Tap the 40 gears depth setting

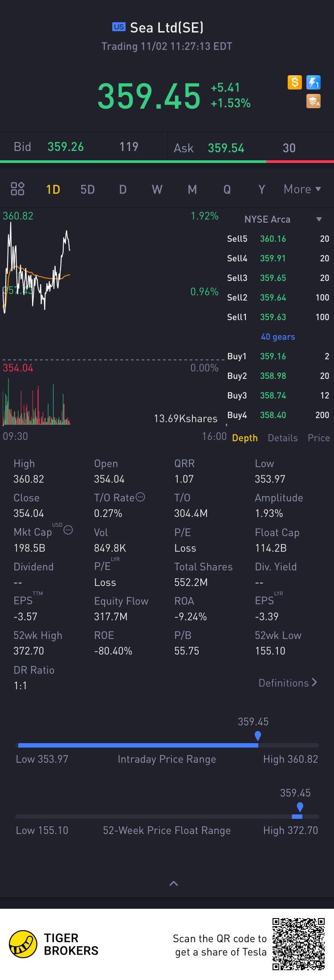coord(278,337)
